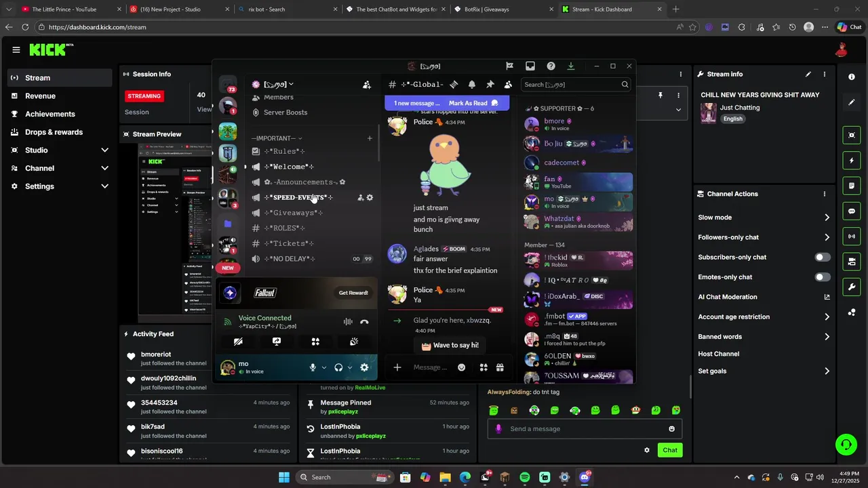Open Channel Actions three-dot menu
868x488 pixels.
point(825,194)
